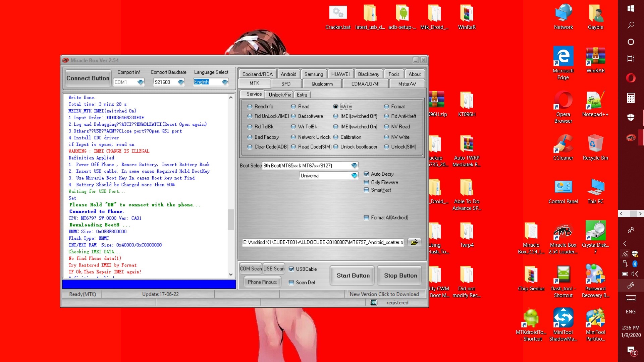The width and height of the screenshot is (644, 362).
Task: Open the Qualcomm tab
Action: click(322, 84)
